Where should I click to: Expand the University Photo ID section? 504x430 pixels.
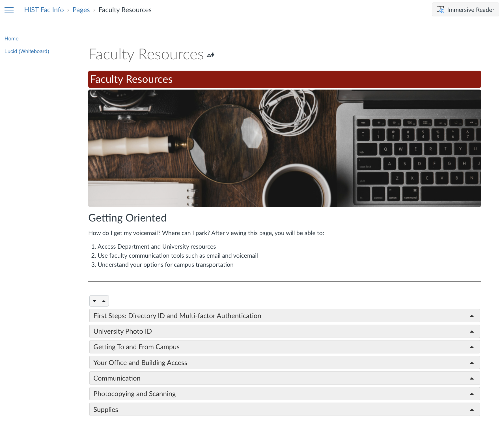(x=285, y=331)
